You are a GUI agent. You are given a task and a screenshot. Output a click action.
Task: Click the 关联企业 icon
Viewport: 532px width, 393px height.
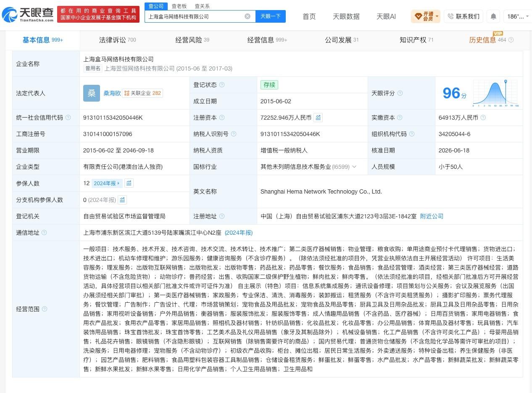coord(127,93)
